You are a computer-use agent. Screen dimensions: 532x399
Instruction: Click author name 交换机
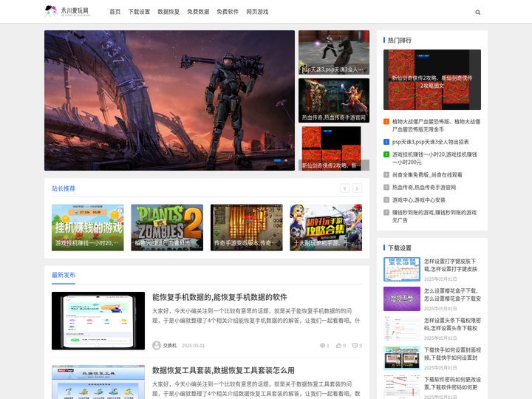[x=170, y=345]
